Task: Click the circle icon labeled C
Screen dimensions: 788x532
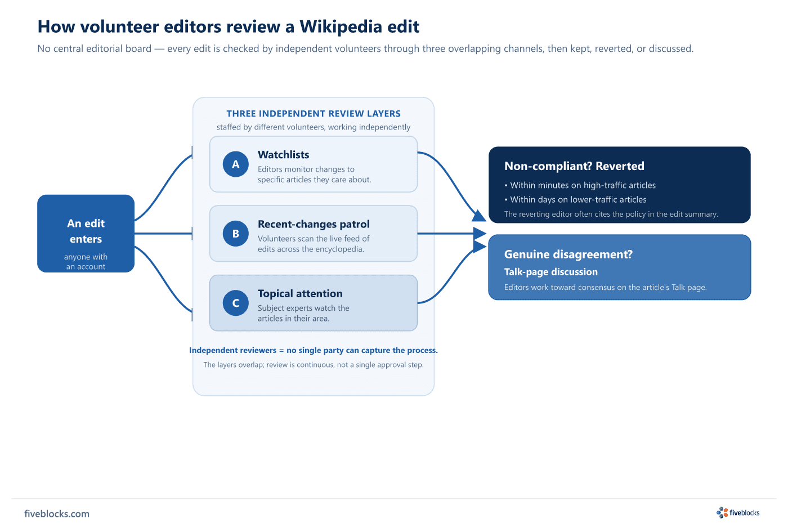Action: [x=236, y=303]
